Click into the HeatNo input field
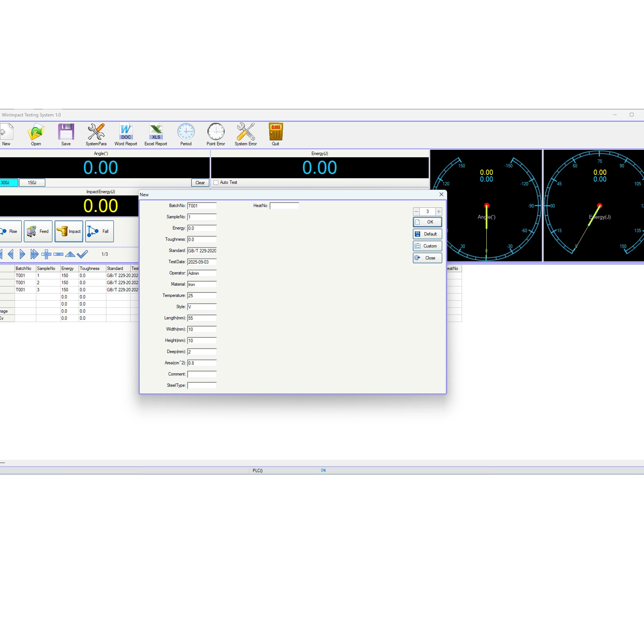 tap(284, 206)
